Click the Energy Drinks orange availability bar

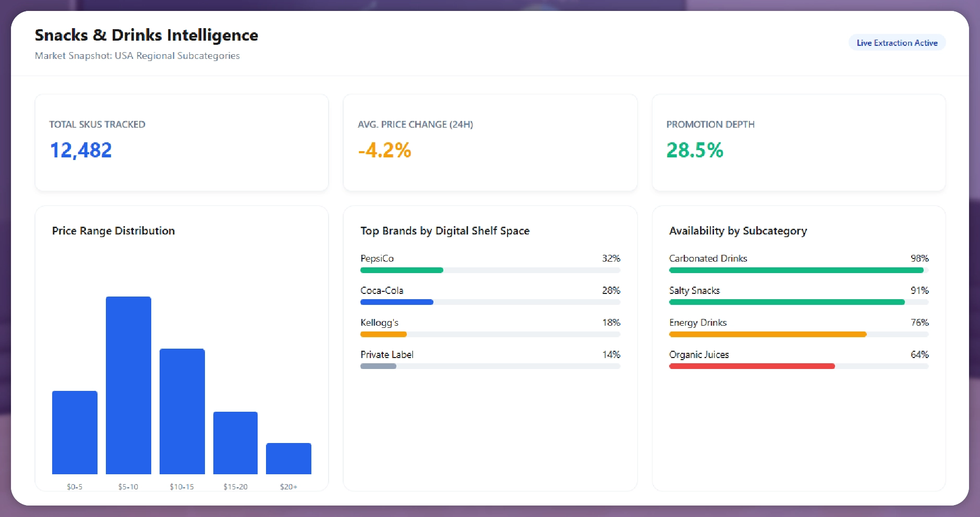(x=768, y=334)
